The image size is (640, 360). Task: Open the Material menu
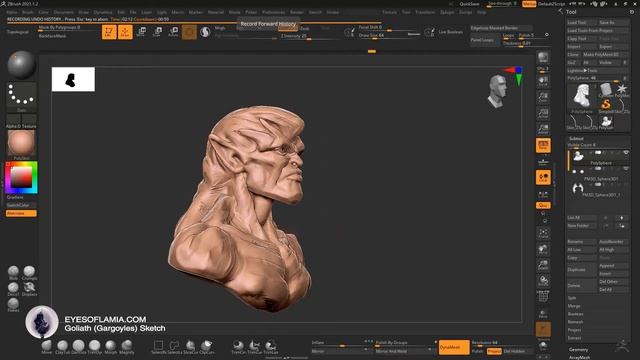(216, 12)
